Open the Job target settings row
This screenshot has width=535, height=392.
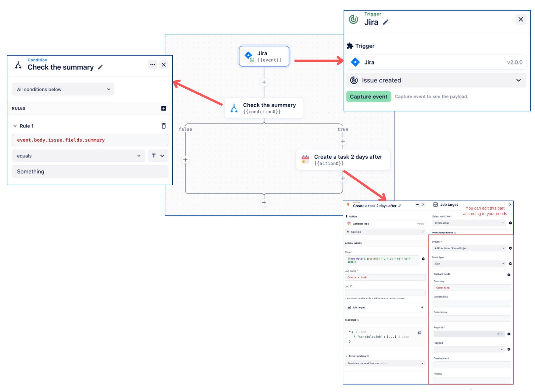point(385,307)
